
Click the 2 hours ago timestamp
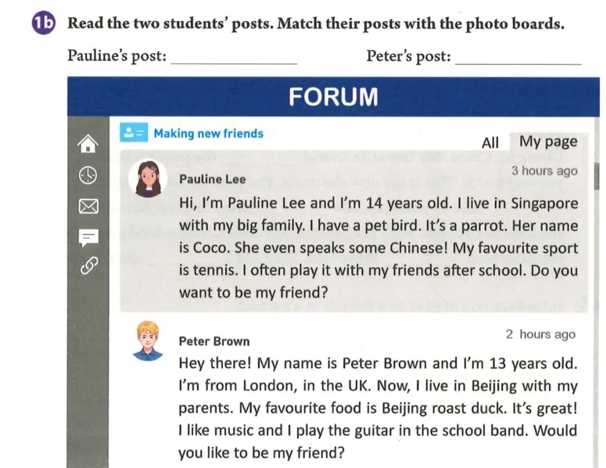coord(540,334)
